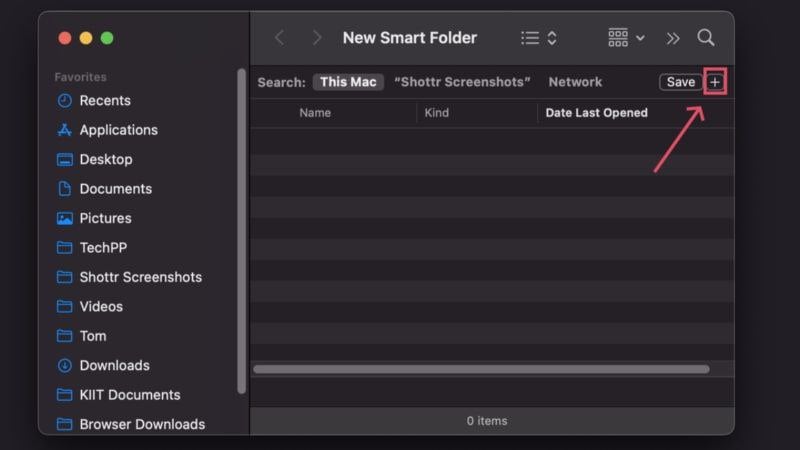The height and width of the screenshot is (450, 800).
Task: Sort by the Date Last Opened column
Action: pyautogui.click(x=596, y=113)
